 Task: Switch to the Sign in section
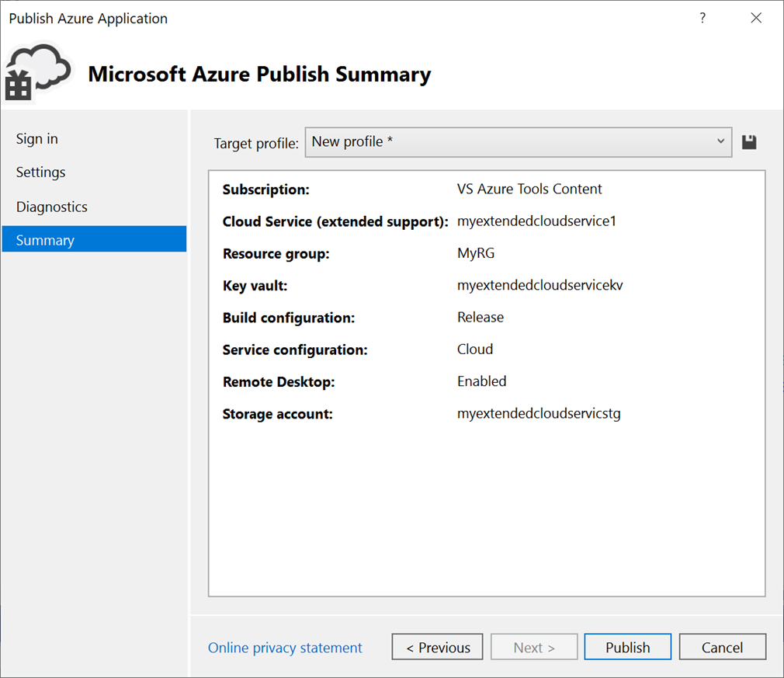coord(36,138)
